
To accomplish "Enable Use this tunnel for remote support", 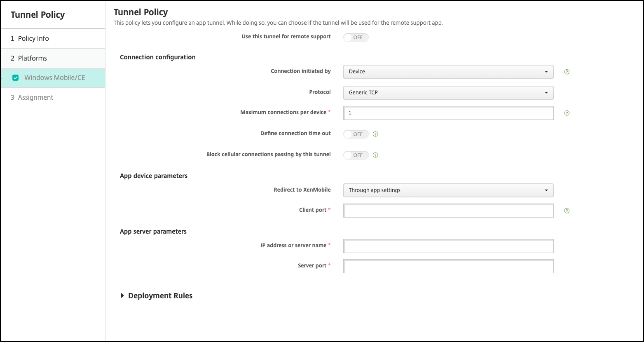I will pyautogui.click(x=356, y=37).
